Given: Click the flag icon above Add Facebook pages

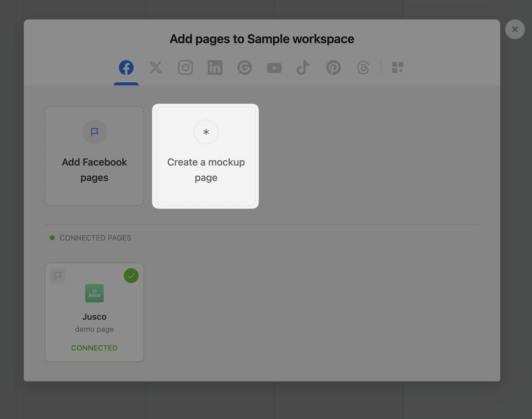Looking at the screenshot, I should tap(94, 132).
